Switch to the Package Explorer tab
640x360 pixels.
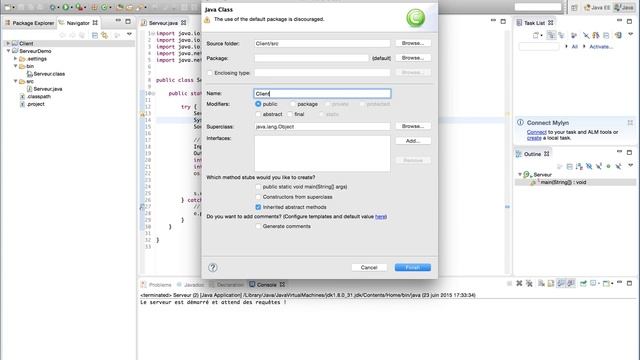coord(29,23)
